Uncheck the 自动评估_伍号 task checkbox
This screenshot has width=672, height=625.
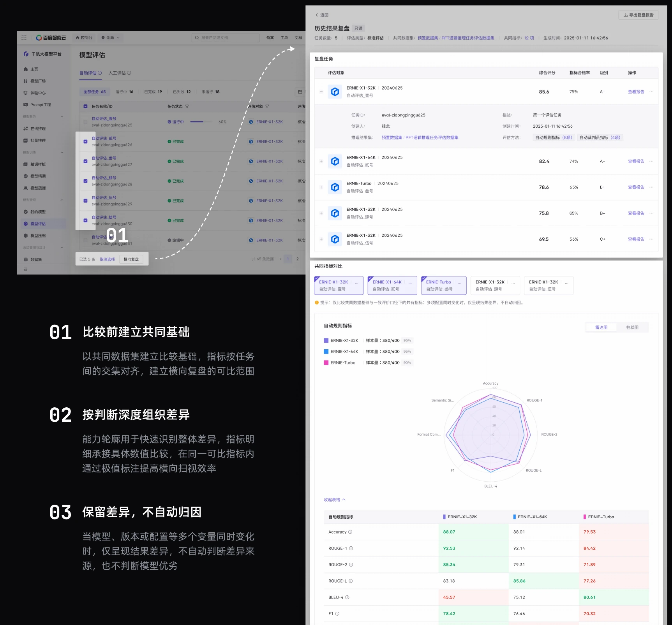[x=85, y=201]
